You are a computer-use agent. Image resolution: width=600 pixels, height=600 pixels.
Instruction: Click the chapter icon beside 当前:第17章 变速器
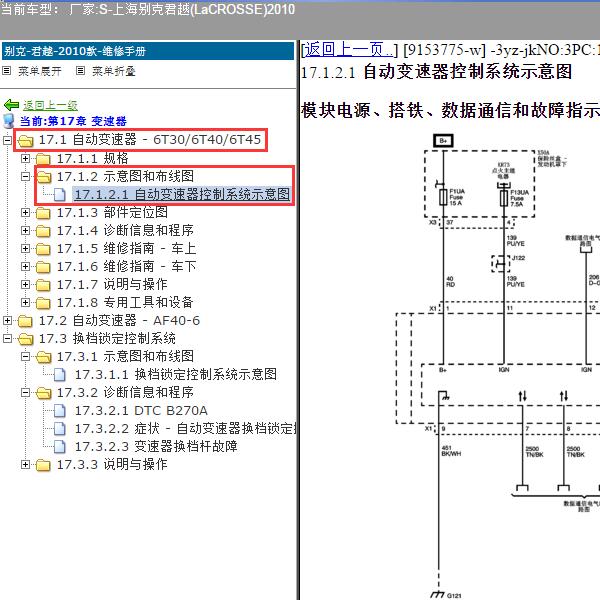pyautogui.click(x=8, y=121)
